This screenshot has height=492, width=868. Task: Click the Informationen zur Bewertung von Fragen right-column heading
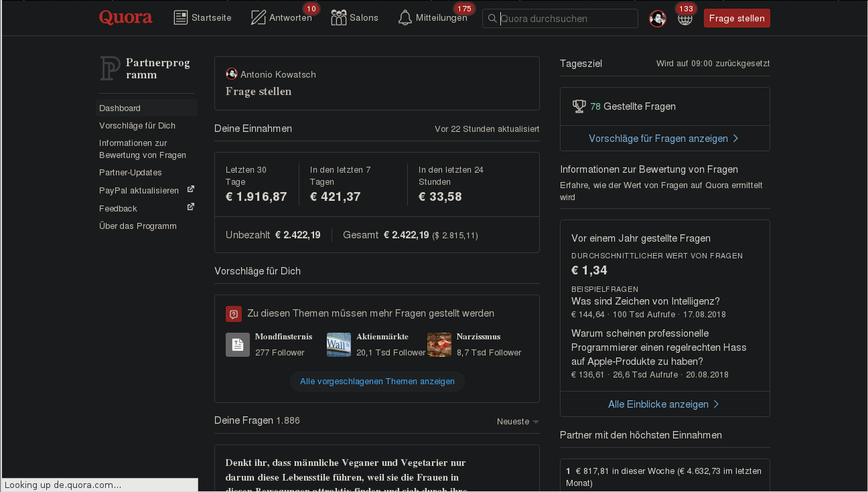click(649, 169)
